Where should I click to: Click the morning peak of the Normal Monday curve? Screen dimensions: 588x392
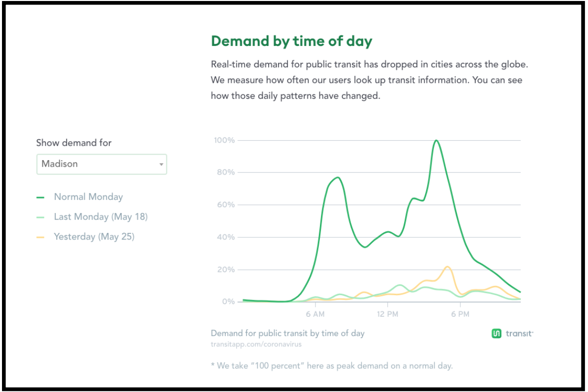click(x=338, y=178)
